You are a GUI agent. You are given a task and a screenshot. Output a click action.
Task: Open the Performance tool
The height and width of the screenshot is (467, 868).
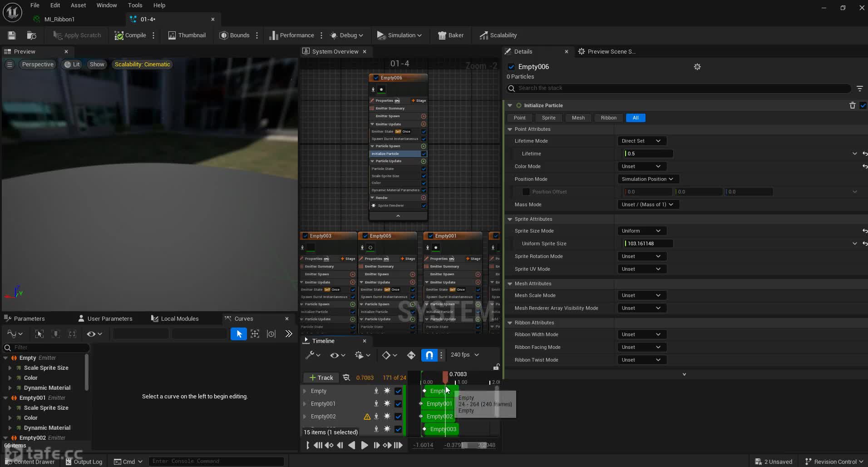click(x=291, y=35)
